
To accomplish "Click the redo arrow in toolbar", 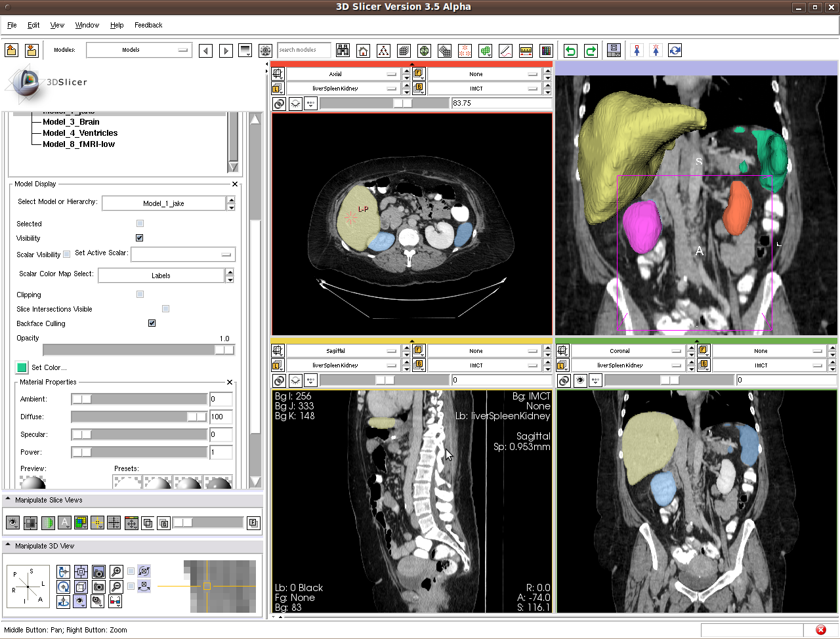I will tap(591, 51).
